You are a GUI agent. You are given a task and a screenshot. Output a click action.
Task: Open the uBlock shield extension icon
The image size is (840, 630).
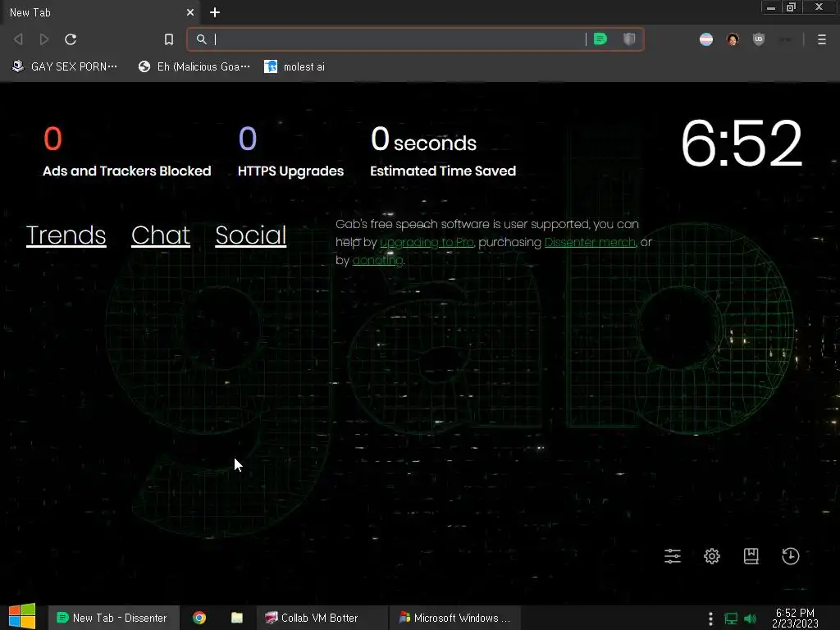[x=759, y=39]
